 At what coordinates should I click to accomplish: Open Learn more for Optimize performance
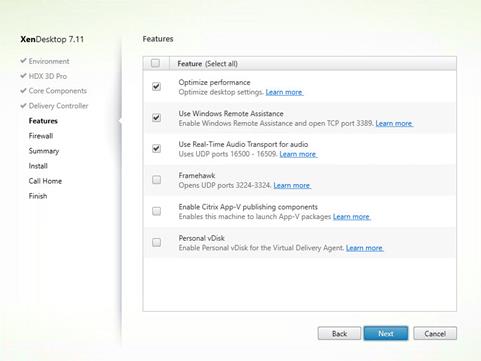click(284, 92)
